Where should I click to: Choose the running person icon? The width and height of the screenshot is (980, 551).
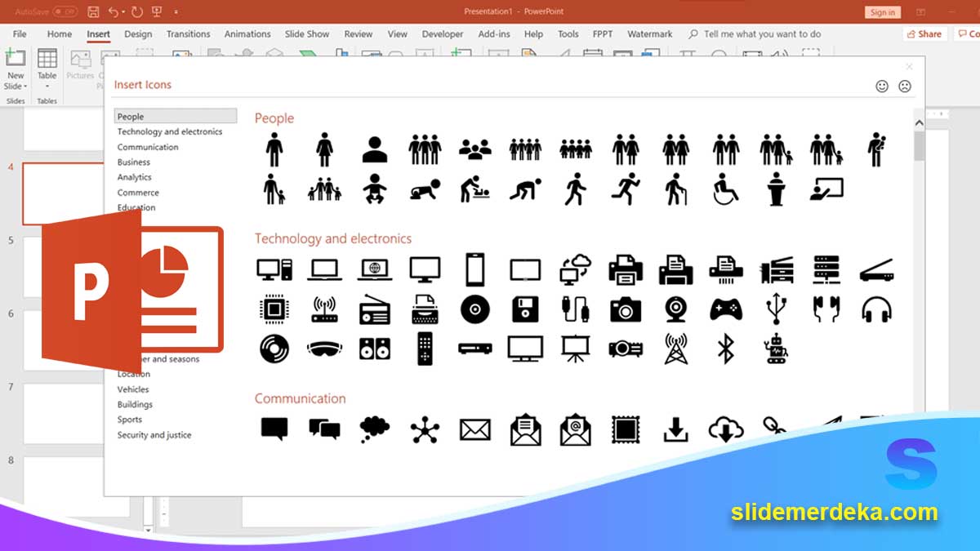pos(625,189)
